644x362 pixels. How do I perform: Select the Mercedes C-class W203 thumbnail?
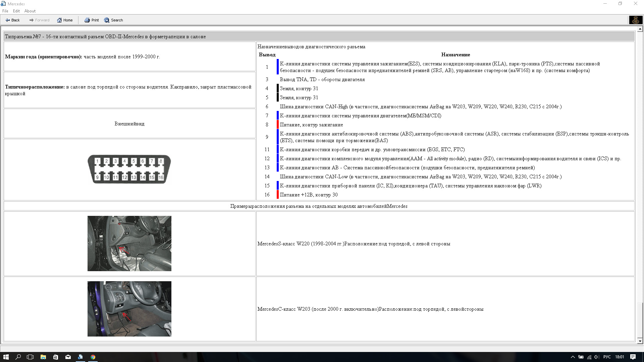[129, 308]
